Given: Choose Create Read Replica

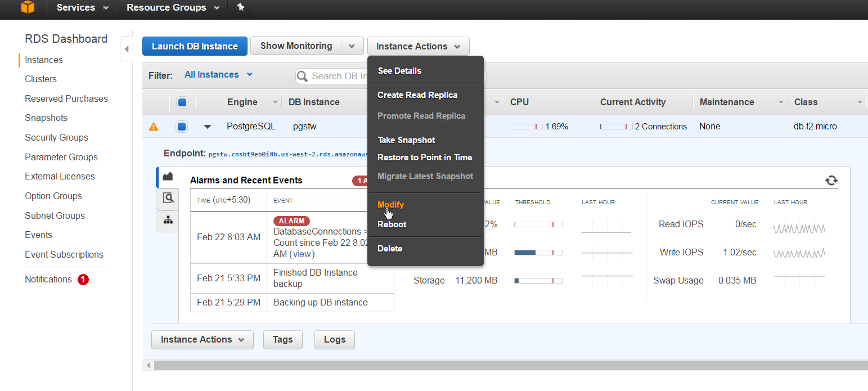Looking at the screenshot, I should point(417,95).
